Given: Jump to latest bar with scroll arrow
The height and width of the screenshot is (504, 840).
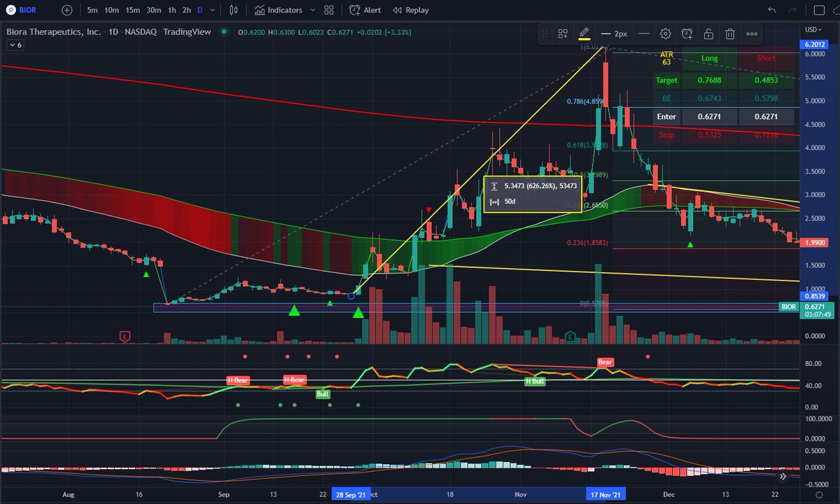Looking at the screenshot, I should pyautogui.click(x=784, y=476).
